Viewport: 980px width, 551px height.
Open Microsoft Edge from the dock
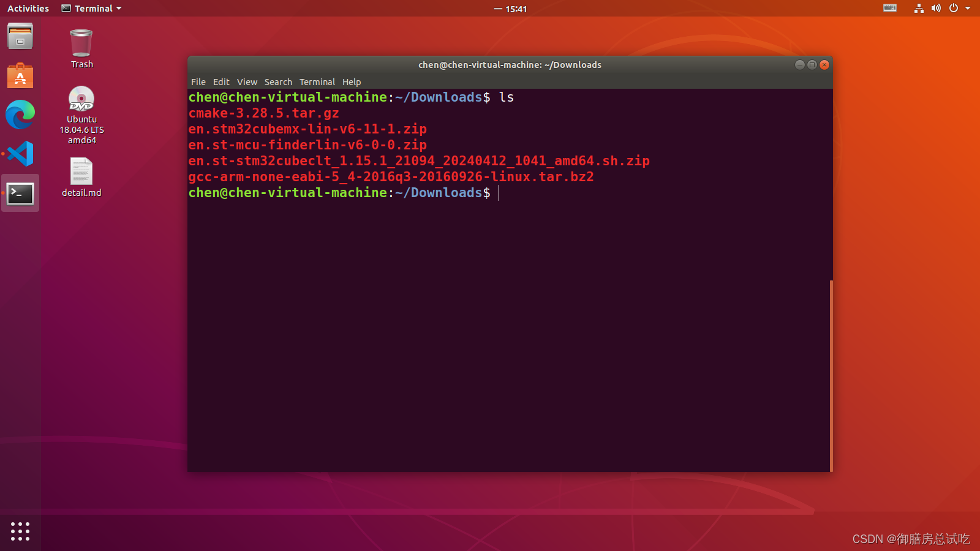tap(20, 115)
